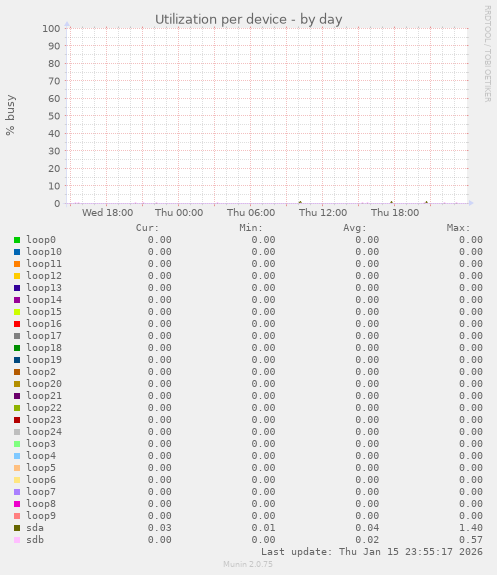Click the sda olive legend swatch
Image resolution: width=497 pixels, height=575 pixels.
point(17,528)
